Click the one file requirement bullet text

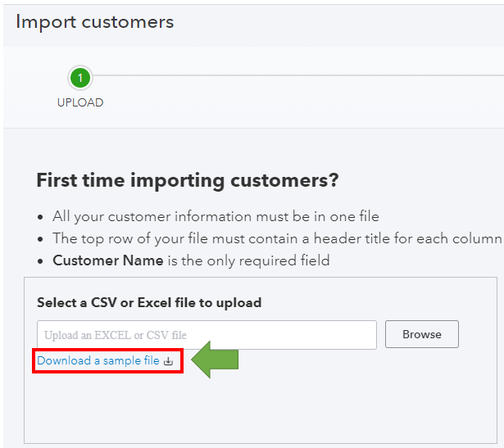tap(216, 216)
